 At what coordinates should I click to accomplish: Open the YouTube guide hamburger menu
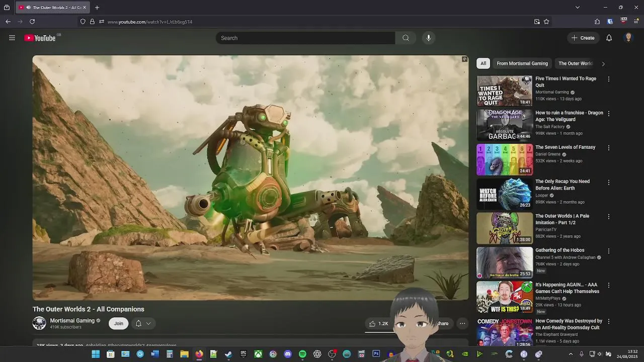click(x=12, y=38)
